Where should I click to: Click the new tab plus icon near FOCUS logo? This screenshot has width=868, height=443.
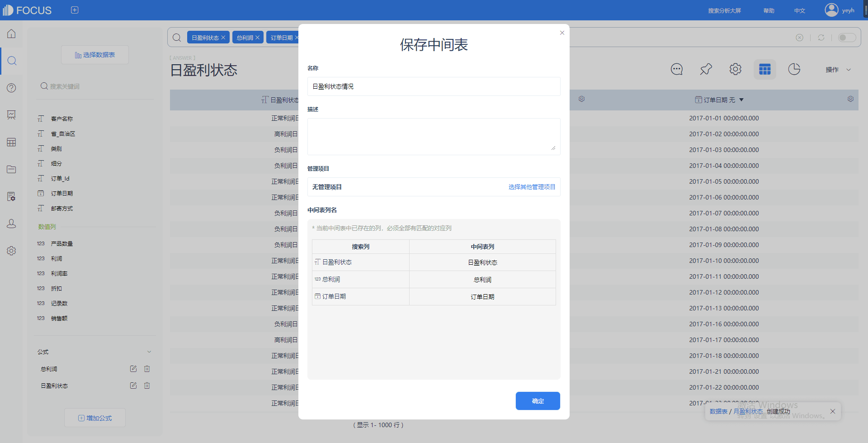point(75,10)
